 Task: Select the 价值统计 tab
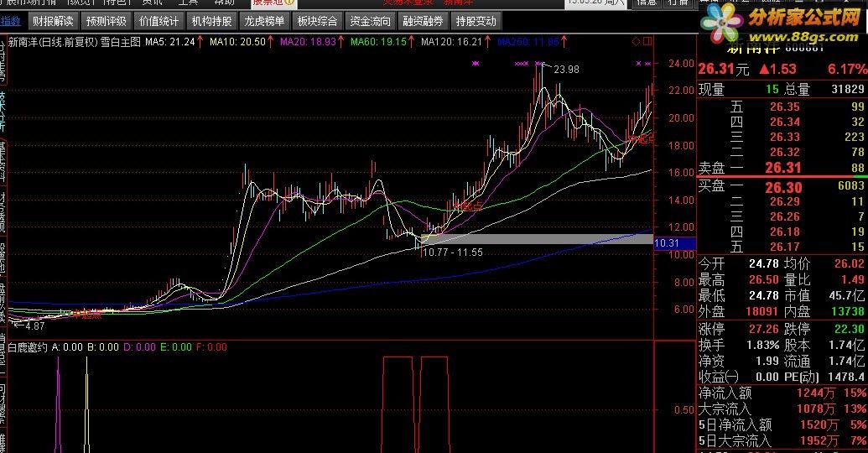(x=159, y=22)
